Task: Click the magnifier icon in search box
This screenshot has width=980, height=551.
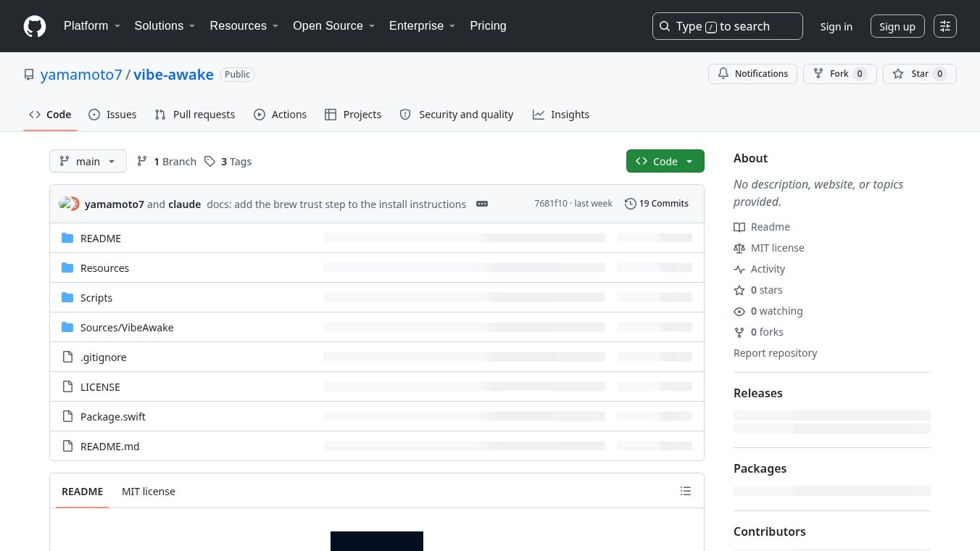Action: pos(665,26)
